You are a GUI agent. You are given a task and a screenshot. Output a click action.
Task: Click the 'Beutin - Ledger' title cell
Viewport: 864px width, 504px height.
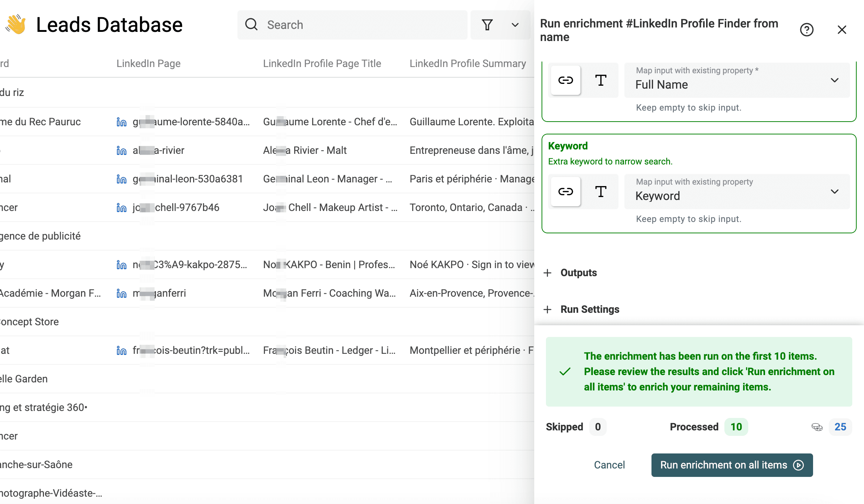[329, 351]
